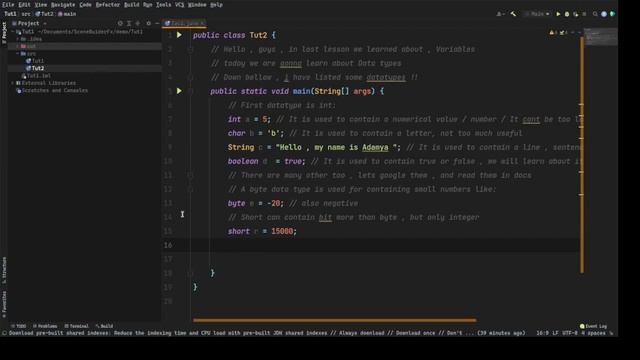Click Tut1 breadcrumb in navigation bar
The height and width of the screenshot is (360, 640).
coord(10,14)
